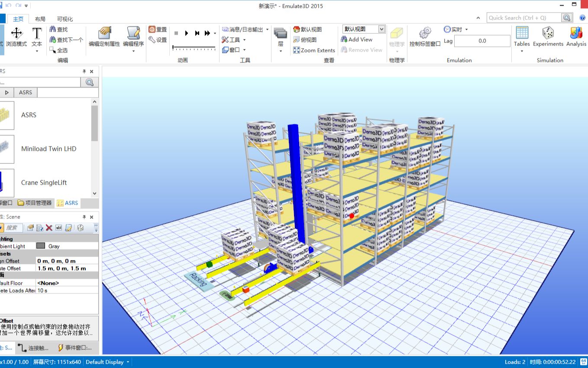The image size is (588, 368).
Task: Open 编辑定制属性 custom properties editor
Action: click(x=104, y=37)
